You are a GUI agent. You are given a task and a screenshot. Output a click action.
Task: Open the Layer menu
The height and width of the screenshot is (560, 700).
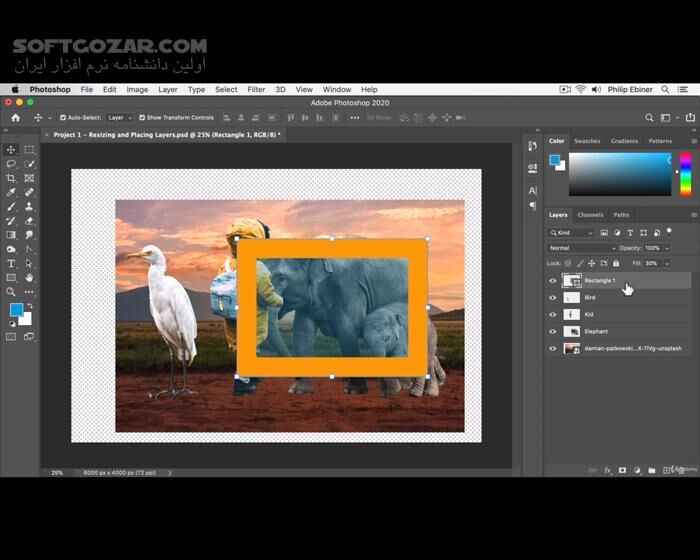pos(168,89)
